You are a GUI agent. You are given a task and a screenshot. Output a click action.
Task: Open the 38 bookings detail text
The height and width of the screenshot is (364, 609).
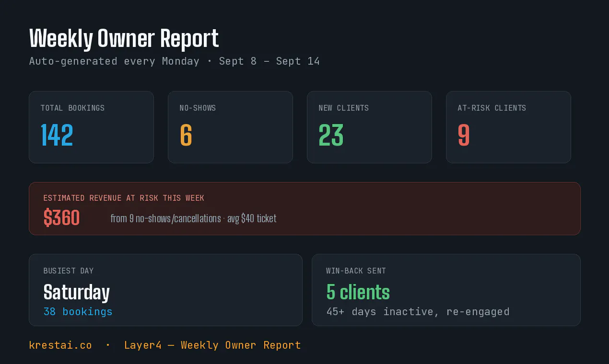[78, 312]
